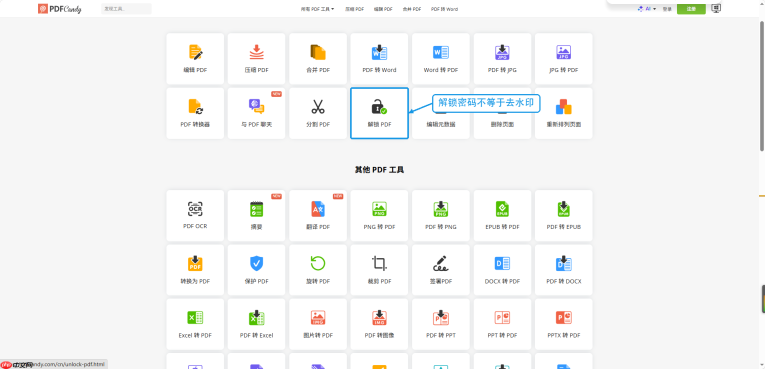Viewport: 765px width, 369px height.
Task: Open the 转换为 PDF icon
Action: coord(195,264)
